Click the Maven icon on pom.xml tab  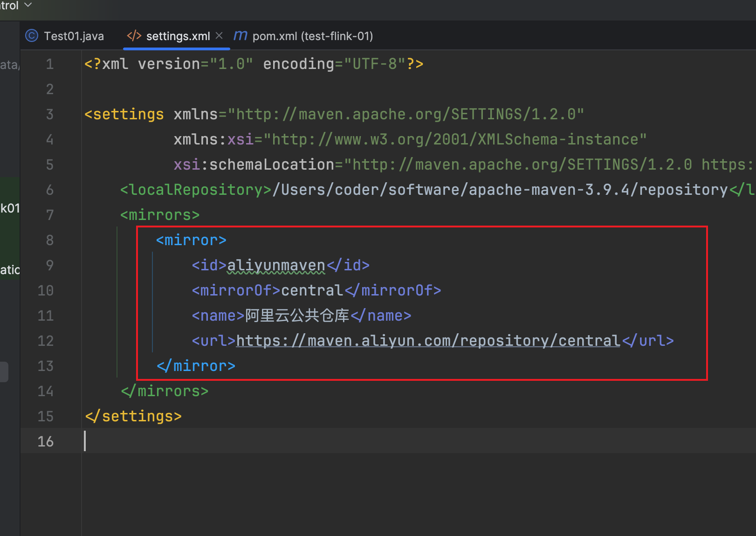pos(241,35)
